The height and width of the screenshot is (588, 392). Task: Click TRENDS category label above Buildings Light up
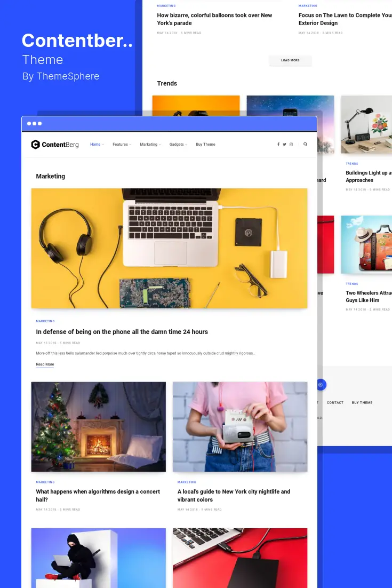coord(352,164)
